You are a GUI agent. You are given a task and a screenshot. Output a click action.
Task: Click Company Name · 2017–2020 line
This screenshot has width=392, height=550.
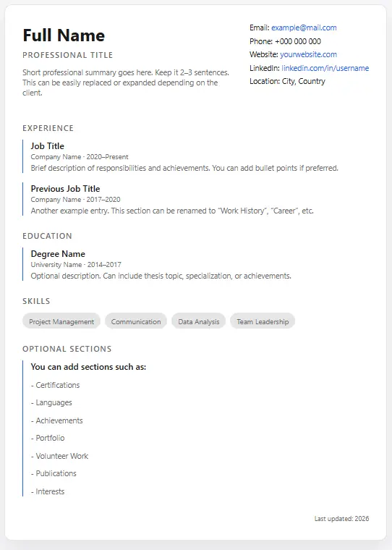pos(75,200)
